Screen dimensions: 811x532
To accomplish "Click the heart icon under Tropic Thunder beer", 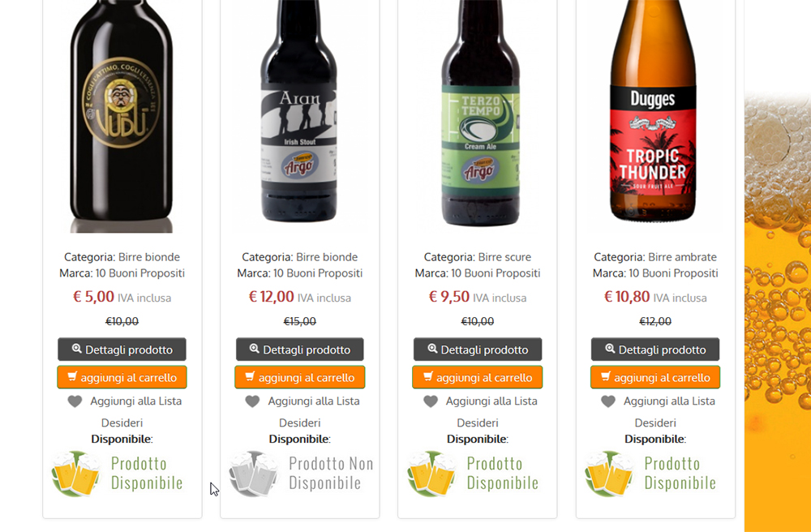I will 608,401.
